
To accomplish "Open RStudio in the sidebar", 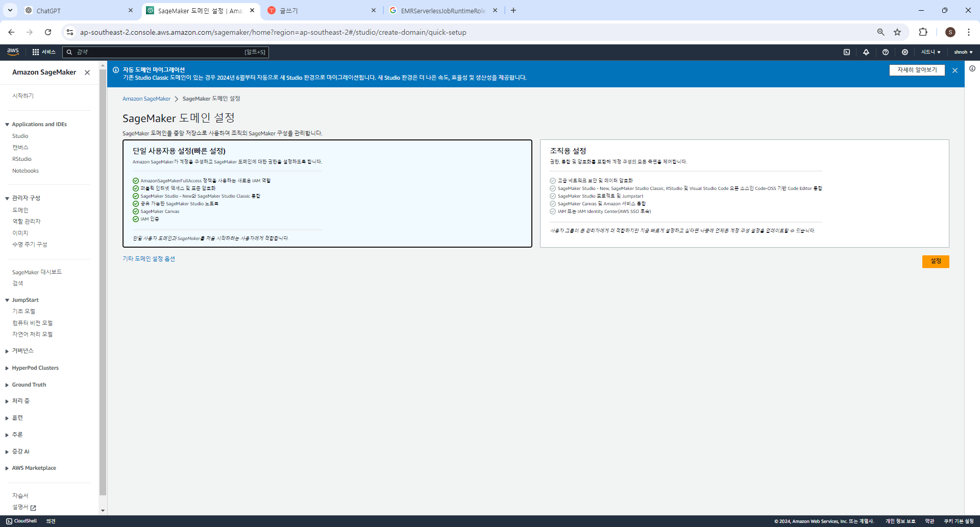I will 22,159.
